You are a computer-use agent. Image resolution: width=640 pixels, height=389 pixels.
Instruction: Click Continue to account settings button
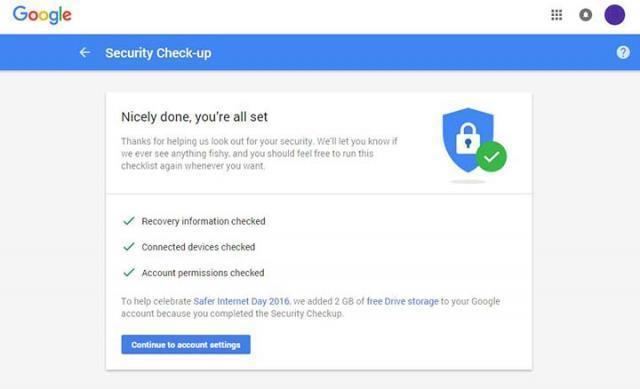[186, 345]
